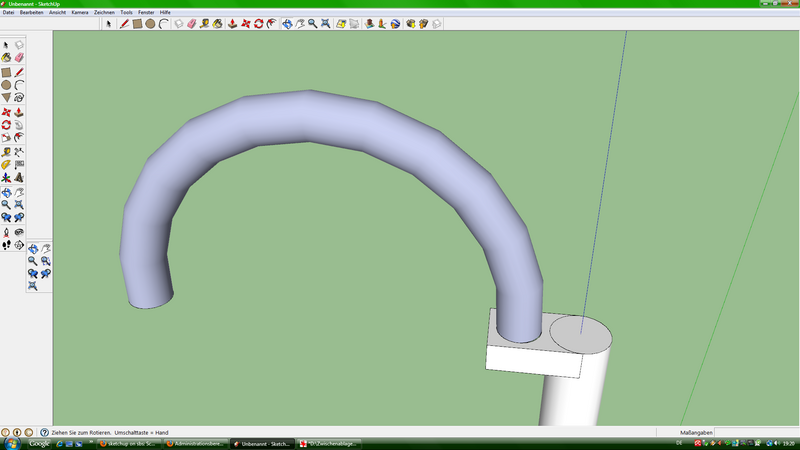Open the Kamera menu
The width and height of the screenshot is (800, 450).
(80, 12)
